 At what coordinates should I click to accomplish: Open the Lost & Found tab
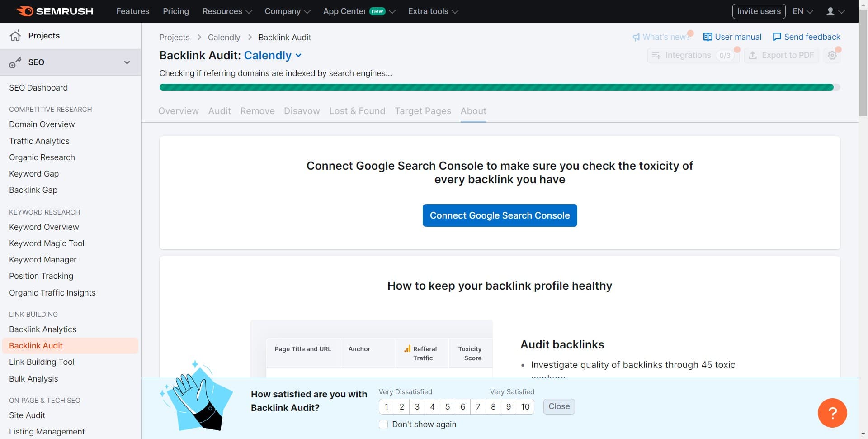[x=357, y=111]
